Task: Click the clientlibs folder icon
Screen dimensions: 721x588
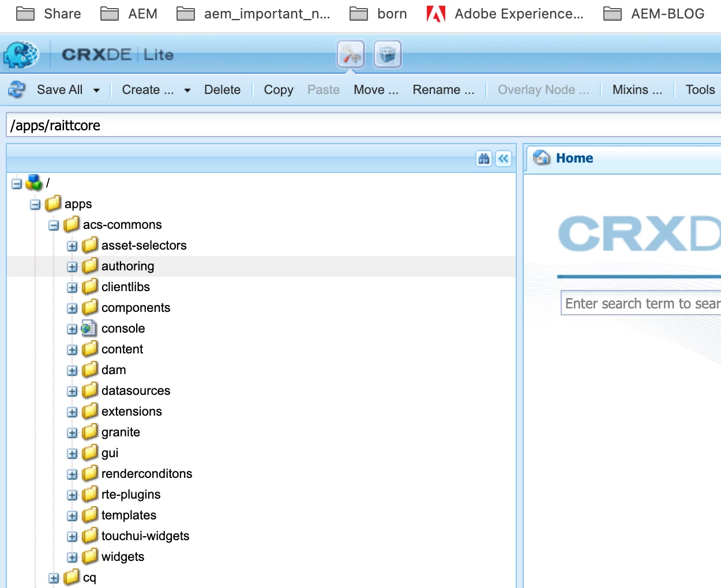Action: [x=90, y=287]
